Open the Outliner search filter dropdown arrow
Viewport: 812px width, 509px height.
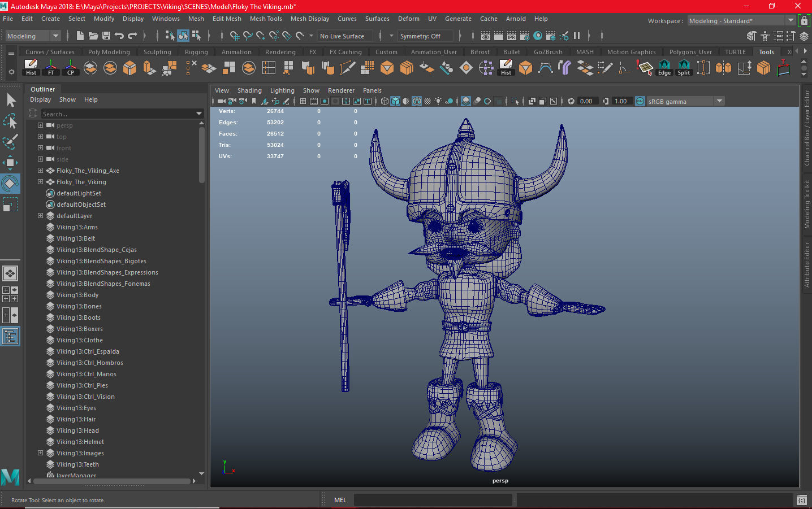[199, 114]
